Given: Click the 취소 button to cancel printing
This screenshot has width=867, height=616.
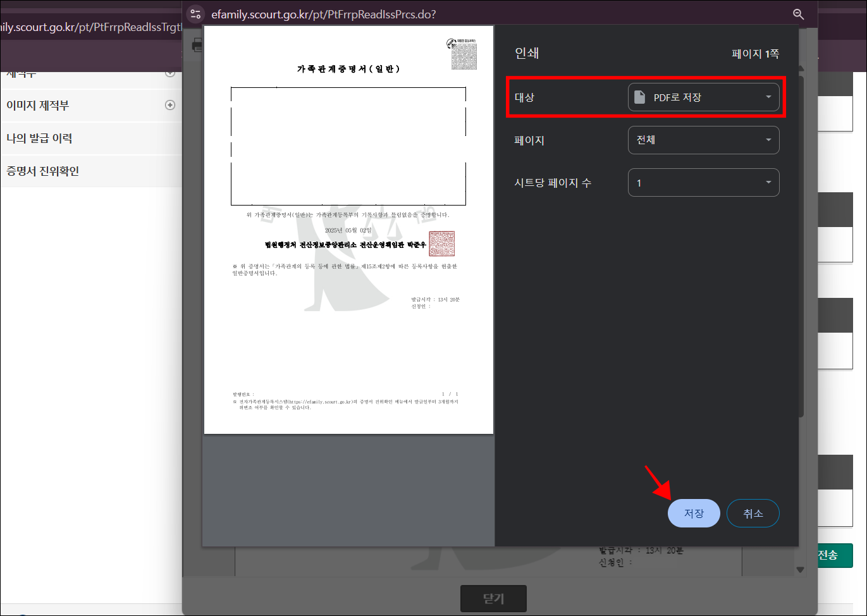Looking at the screenshot, I should pos(753,513).
